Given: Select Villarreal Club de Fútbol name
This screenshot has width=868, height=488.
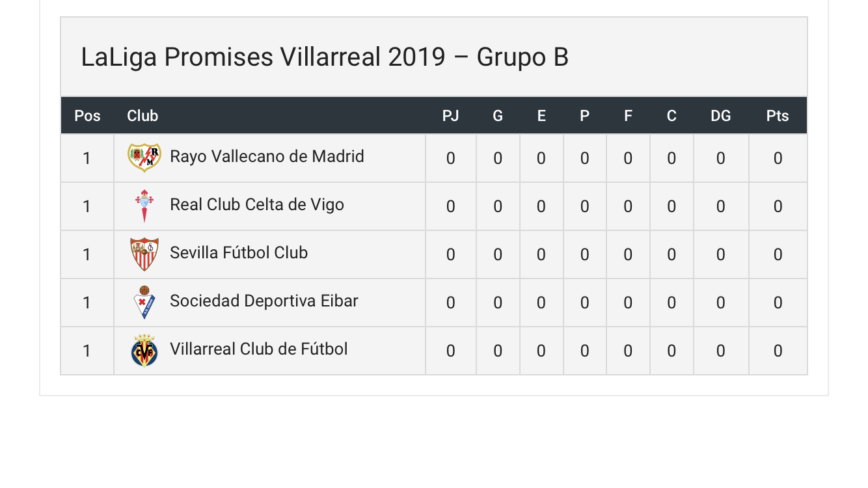Looking at the screenshot, I should [x=259, y=349].
